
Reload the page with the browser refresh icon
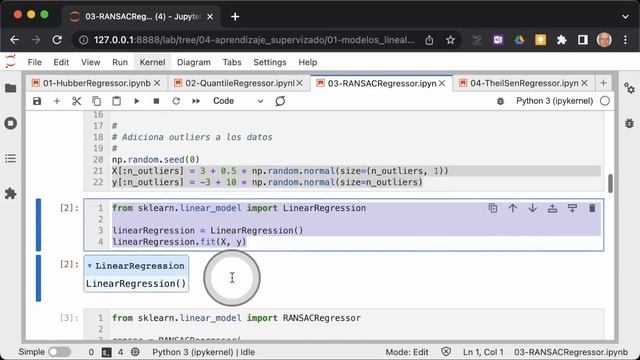pyautogui.click(x=57, y=40)
